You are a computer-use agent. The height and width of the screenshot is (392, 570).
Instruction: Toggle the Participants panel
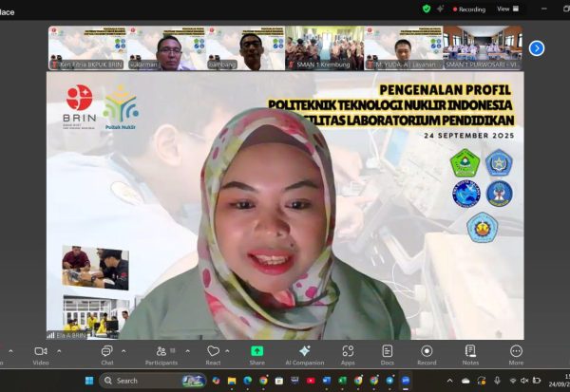pyautogui.click(x=160, y=354)
